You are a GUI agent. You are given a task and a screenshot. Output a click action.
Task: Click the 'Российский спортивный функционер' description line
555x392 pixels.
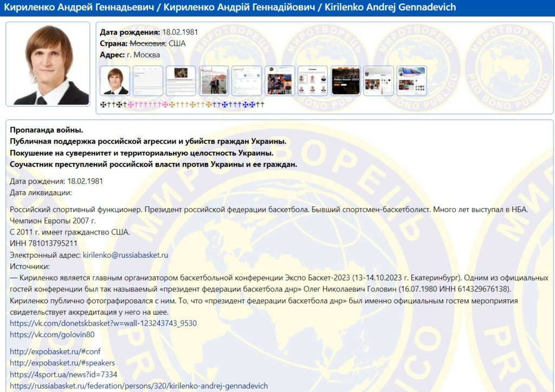(269, 210)
